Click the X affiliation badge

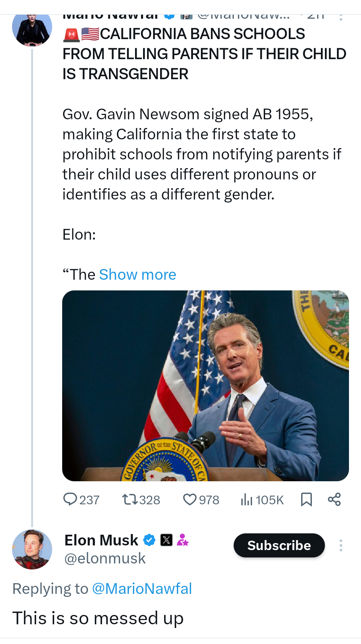point(166,540)
